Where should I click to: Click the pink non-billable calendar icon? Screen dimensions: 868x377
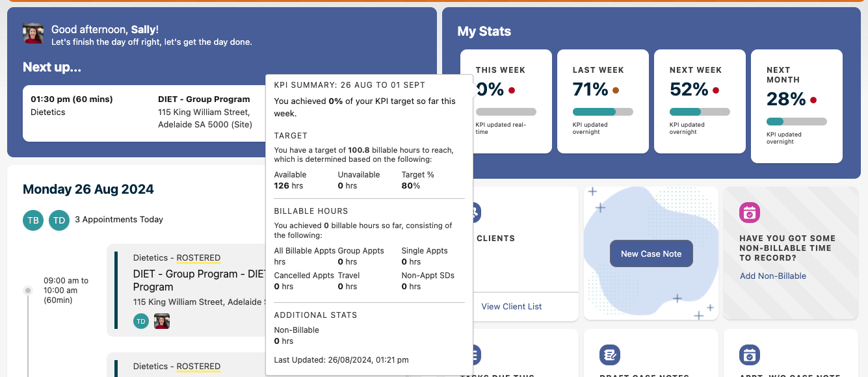[x=750, y=213]
